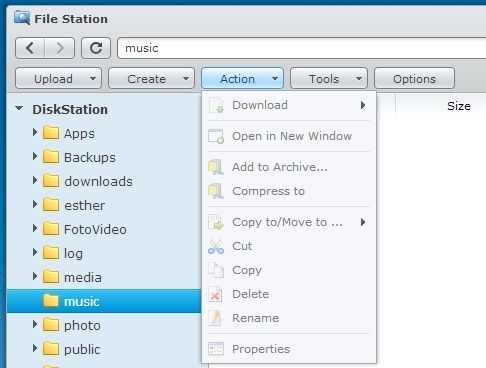This screenshot has width=486, height=368.
Task: Click the path field showing music
Action: pyautogui.click(x=302, y=48)
